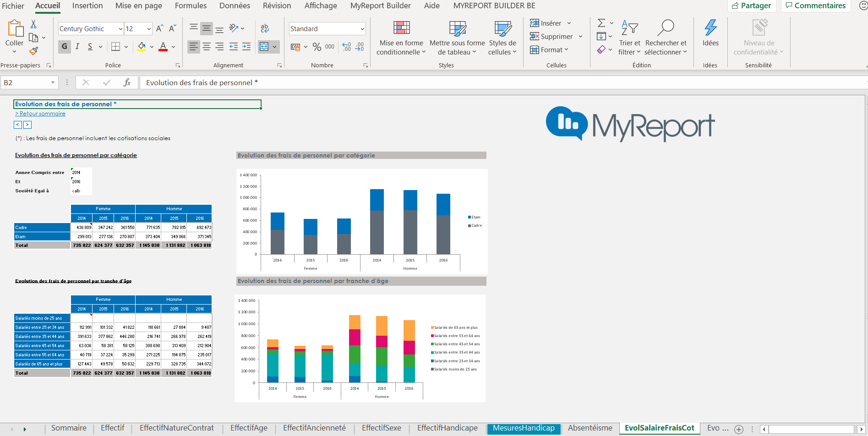Switch to the Insertion tab
Screen dimensions: 868x436
[87, 6]
